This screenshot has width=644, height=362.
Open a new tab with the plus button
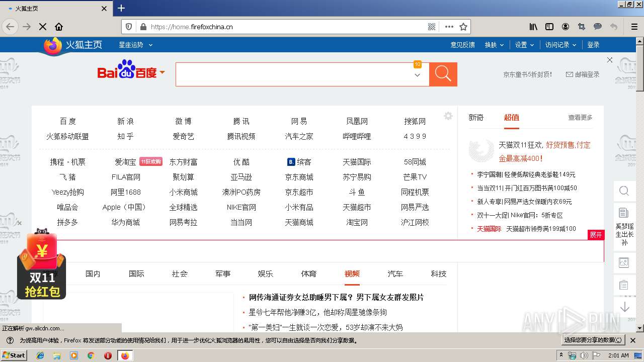coord(121,8)
